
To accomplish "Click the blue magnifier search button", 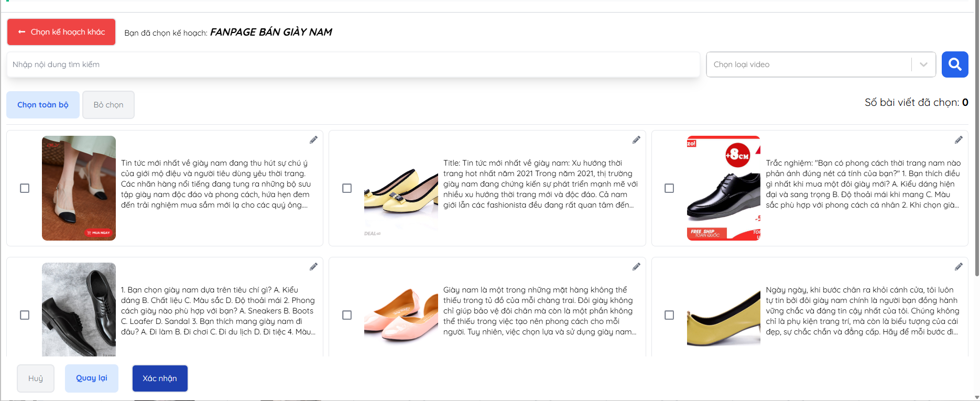I will 954,64.
